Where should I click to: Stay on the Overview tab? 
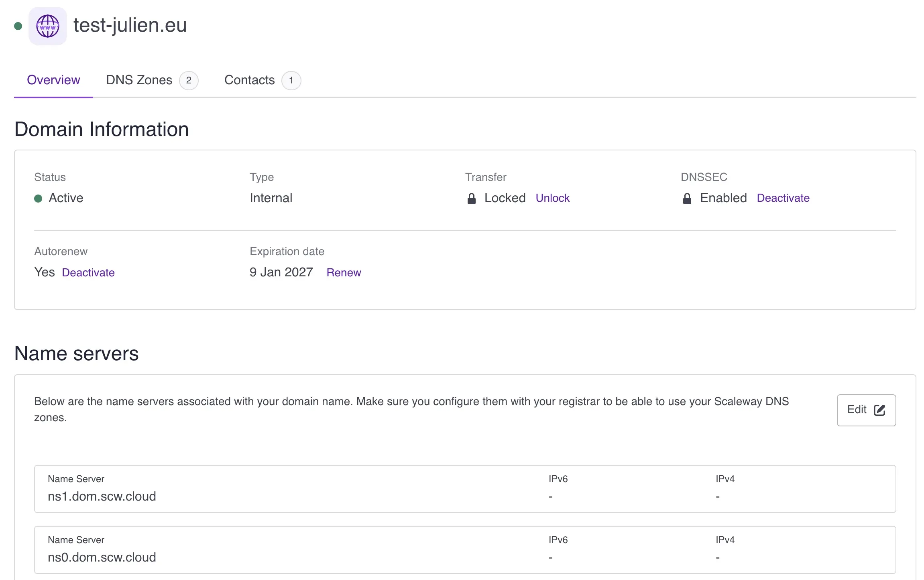[x=53, y=80]
